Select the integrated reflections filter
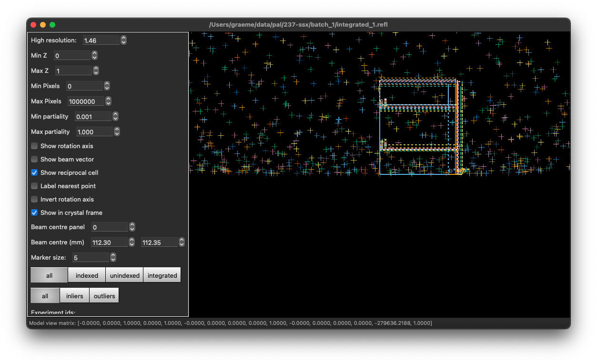The height and width of the screenshot is (364, 597). point(162,275)
